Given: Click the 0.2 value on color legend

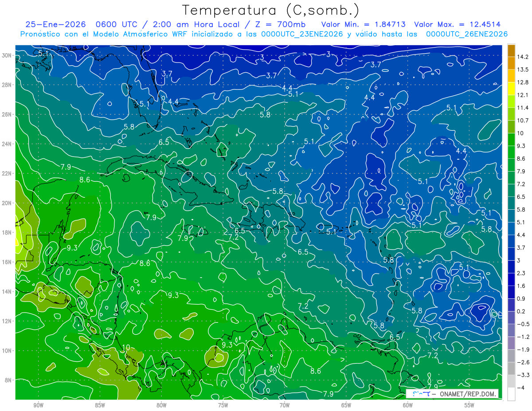Looking at the screenshot, I should [521, 311].
